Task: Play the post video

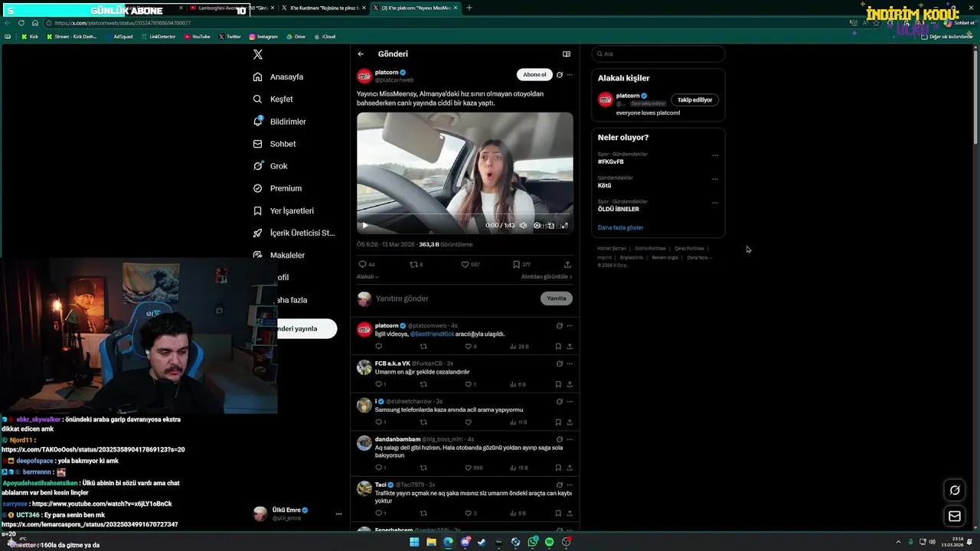Action: click(364, 225)
